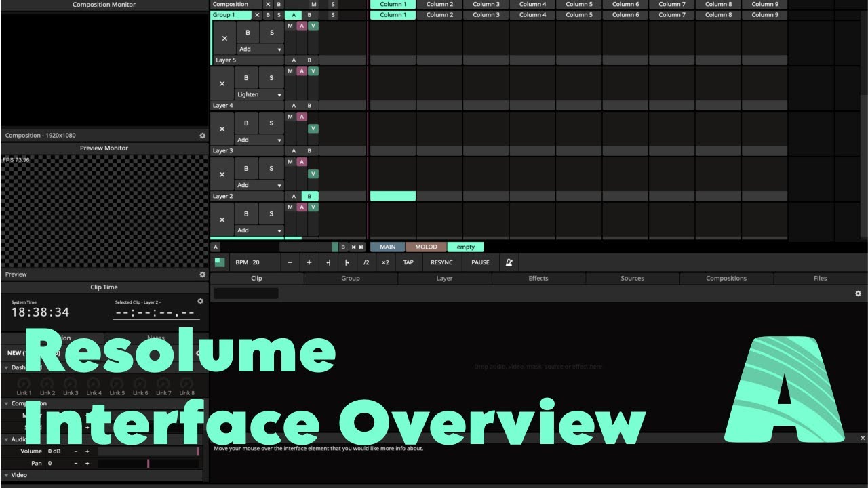This screenshot has height=488, width=868.
Task: Toggle Solo on Layer 2
Action: (x=271, y=168)
